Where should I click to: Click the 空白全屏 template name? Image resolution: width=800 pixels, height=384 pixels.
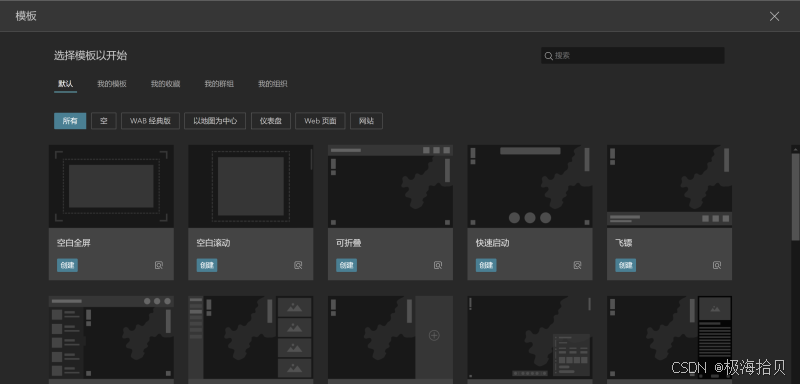[x=74, y=243]
